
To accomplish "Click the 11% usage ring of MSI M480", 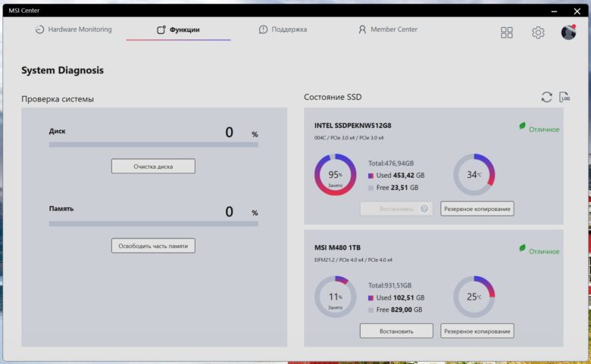I will pyautogui.click(x=335, y=297).
